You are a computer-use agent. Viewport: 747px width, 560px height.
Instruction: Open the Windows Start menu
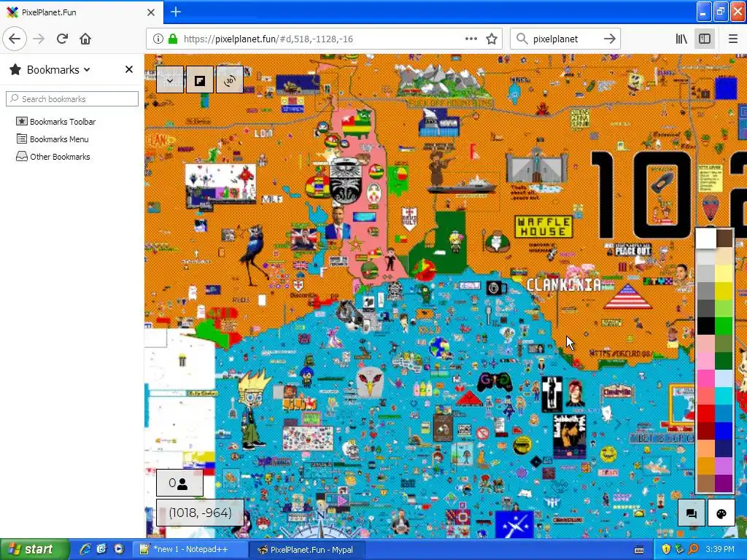pyautogui.click(x=34, y=549)
